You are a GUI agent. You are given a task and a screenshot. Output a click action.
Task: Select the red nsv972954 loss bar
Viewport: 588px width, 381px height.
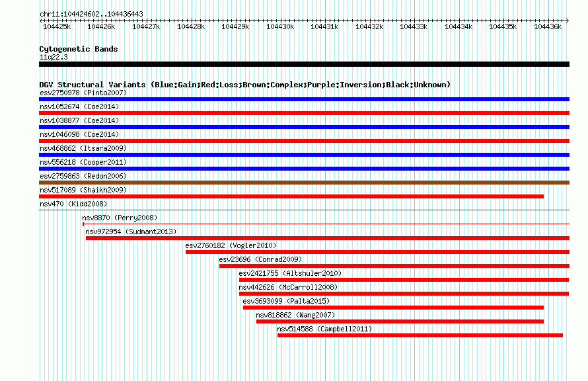(x=328, y=238)
